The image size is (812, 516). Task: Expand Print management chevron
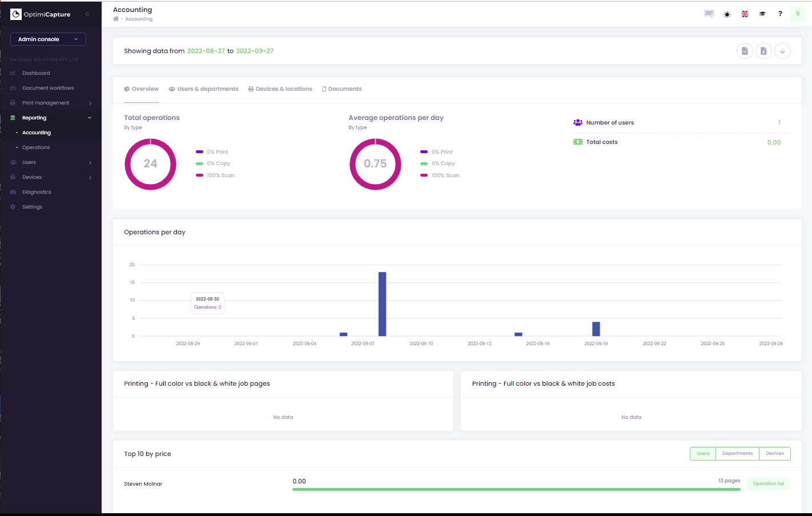90,103
